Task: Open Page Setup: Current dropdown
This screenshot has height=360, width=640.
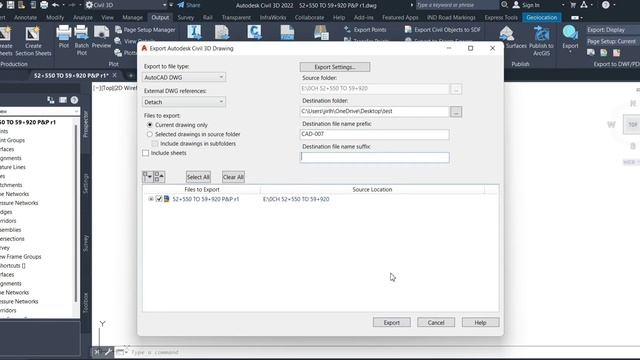Action: 613,42
